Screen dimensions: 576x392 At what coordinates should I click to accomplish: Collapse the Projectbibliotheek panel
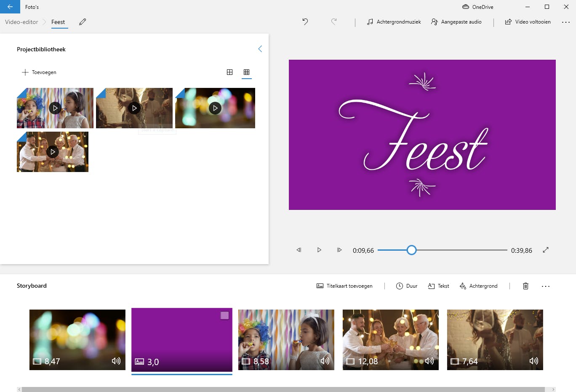260,49
